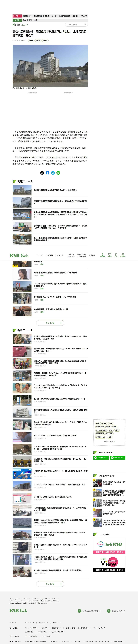Image resolution: width=138 pixels, height=644 pixels.
Task: Click the ニュースを検索 search field
Action: 76,24
